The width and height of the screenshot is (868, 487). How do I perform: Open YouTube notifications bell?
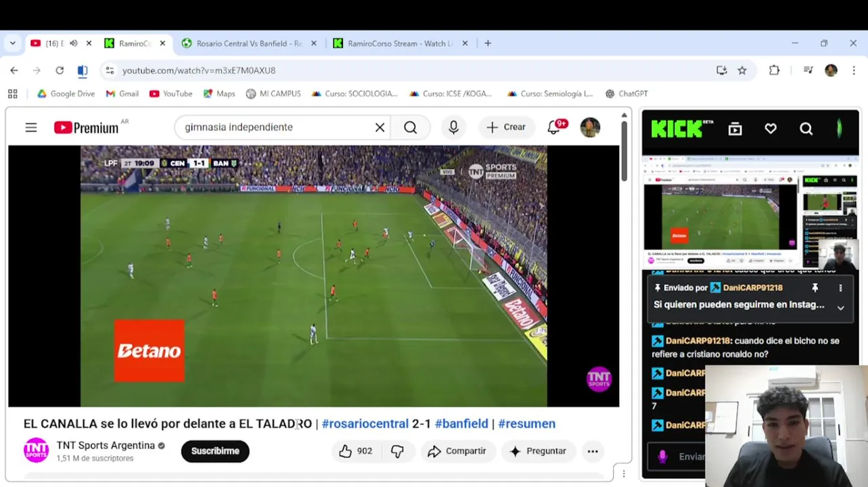click(554, 127)
